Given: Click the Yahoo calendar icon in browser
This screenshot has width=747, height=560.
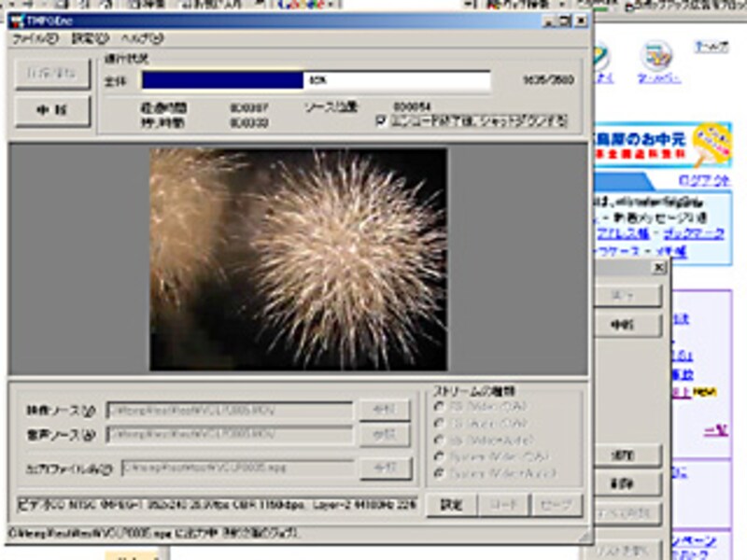Looking at the screenshot, I should 656,56.
